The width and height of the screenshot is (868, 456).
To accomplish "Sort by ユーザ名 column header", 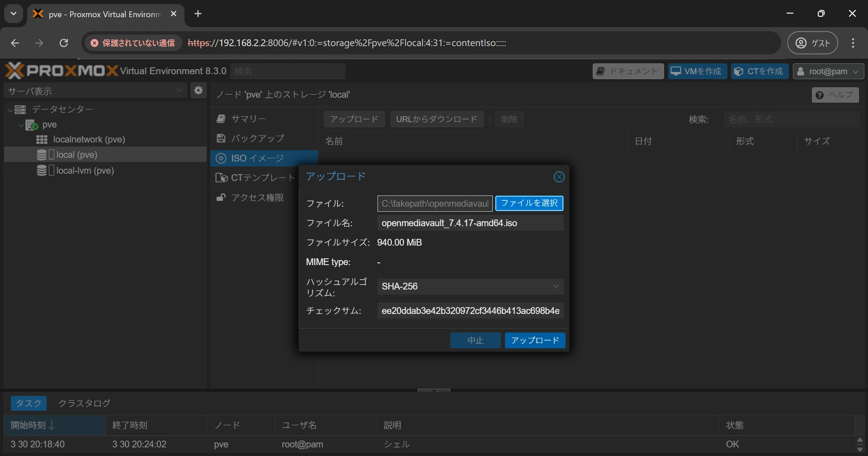I will [326, 425].
